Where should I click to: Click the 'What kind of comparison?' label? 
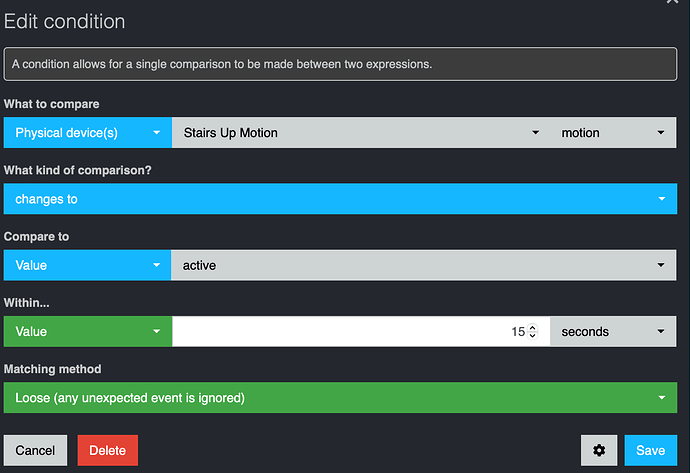pos(77,170)
